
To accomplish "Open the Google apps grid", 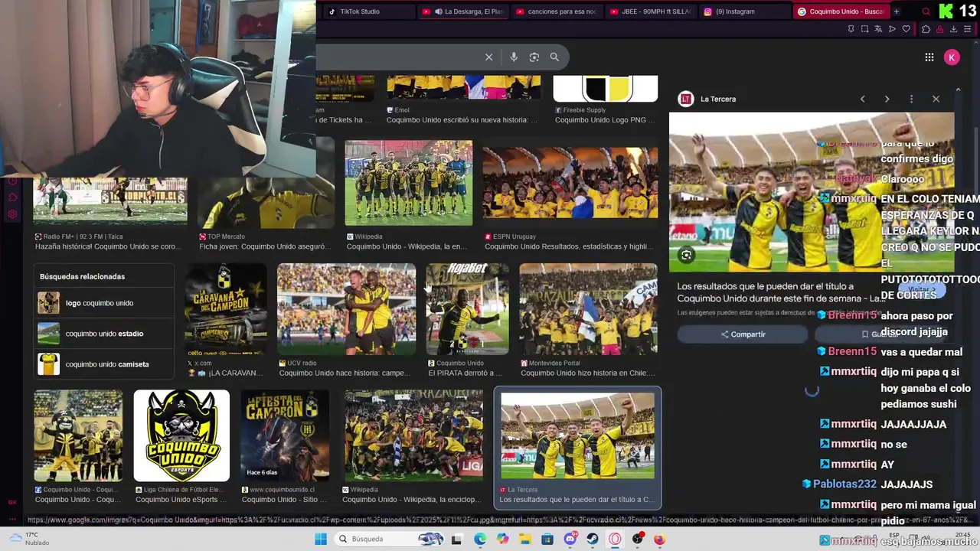I will point(929,57).
